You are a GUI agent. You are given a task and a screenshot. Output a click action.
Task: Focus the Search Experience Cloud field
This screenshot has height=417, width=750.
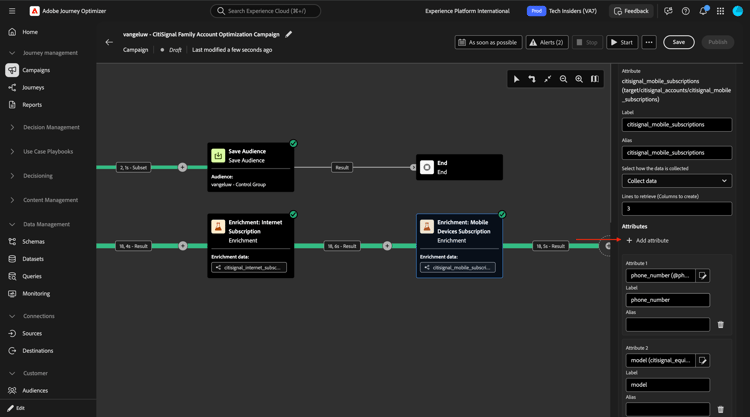[x=265, y=11]
